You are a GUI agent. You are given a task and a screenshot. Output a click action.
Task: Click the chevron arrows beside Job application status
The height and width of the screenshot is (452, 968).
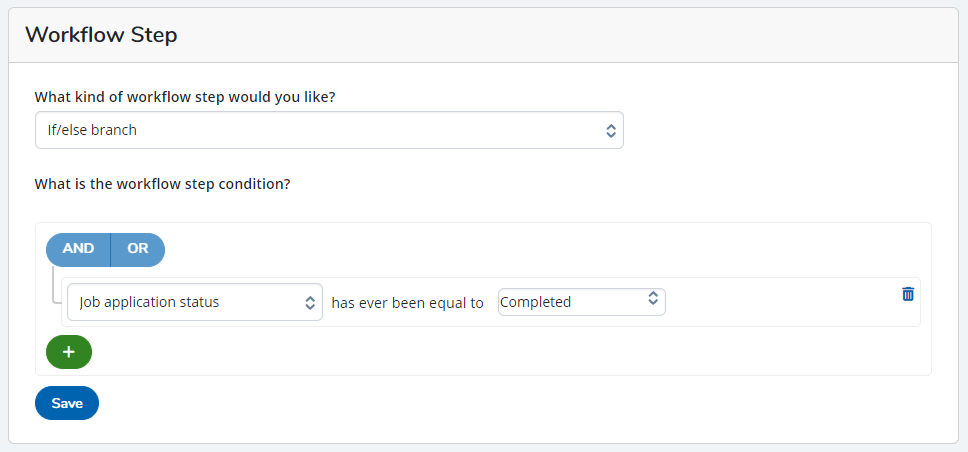pyautogui.click(x=311, y=303)
